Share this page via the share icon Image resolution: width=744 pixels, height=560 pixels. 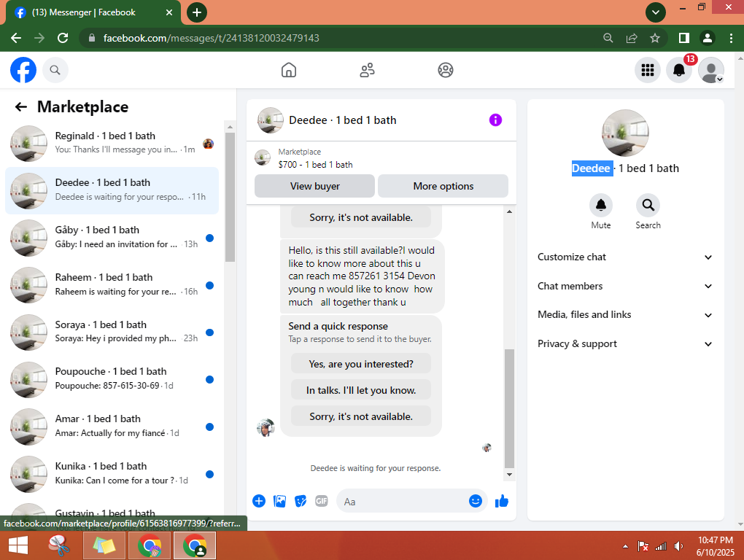(632, 38)
